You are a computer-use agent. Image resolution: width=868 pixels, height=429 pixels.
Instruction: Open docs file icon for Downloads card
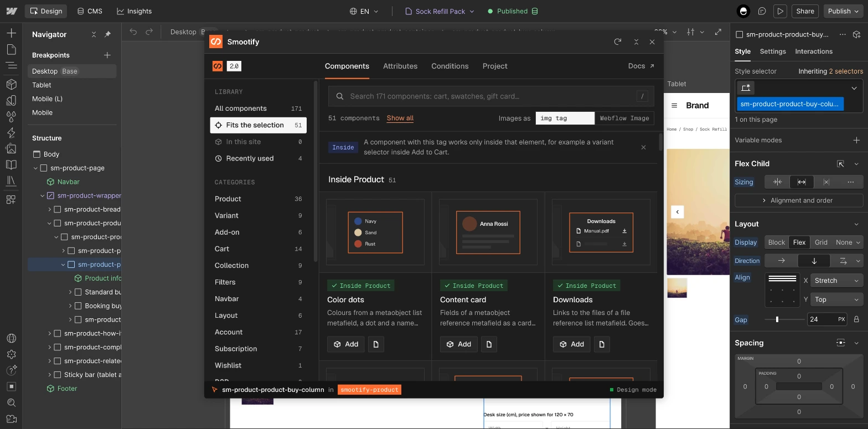pyautogui.click(x=602, y=344)
